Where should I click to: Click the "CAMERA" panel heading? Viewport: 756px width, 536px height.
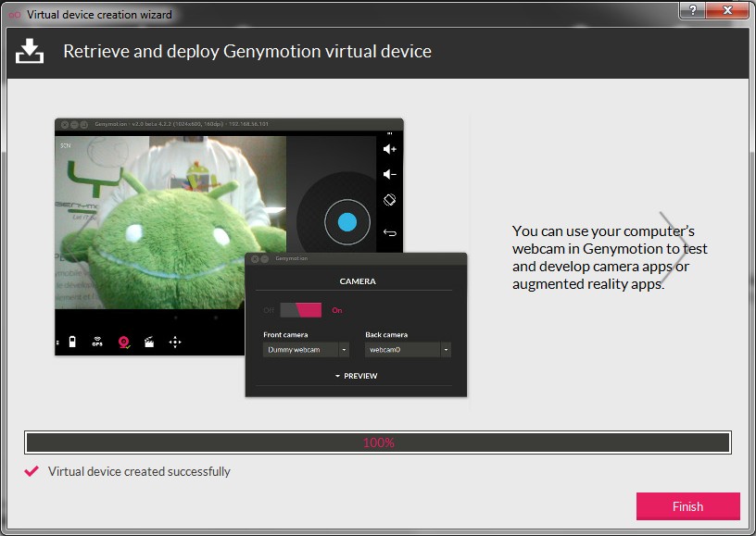(358, 281)
